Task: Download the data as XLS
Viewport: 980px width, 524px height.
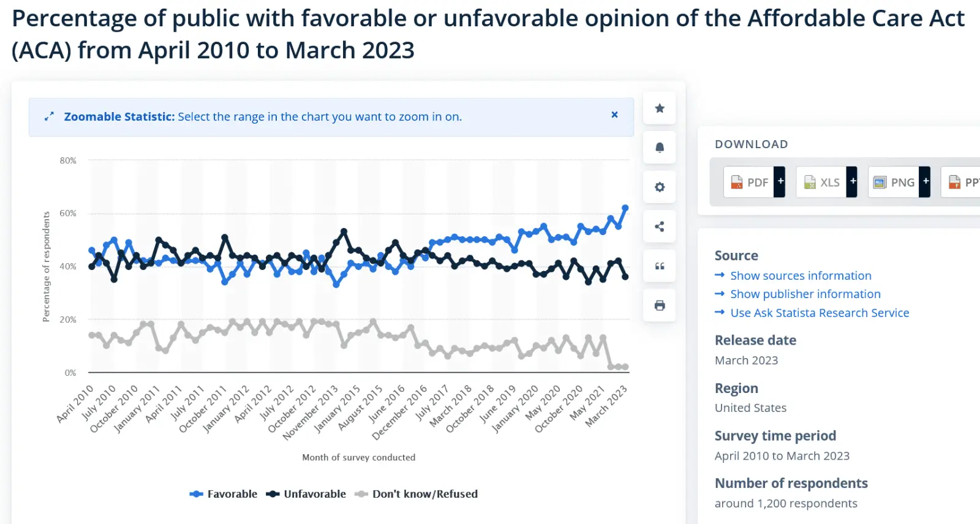Action: [x=822, y=182]
